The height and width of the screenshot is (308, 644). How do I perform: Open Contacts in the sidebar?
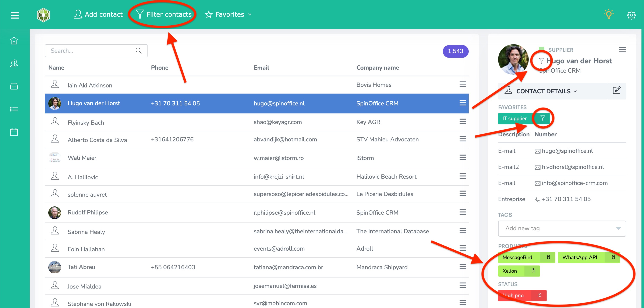(x=14, y=63)
